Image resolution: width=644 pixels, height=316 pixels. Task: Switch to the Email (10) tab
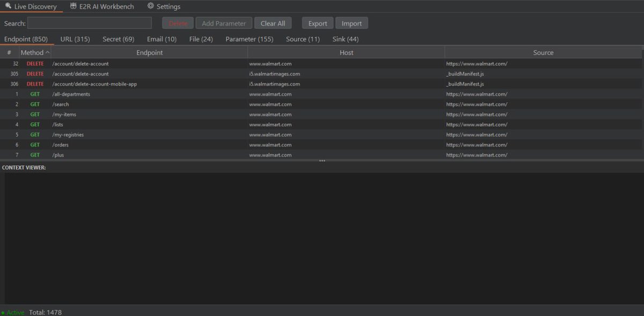click(162, 39)
